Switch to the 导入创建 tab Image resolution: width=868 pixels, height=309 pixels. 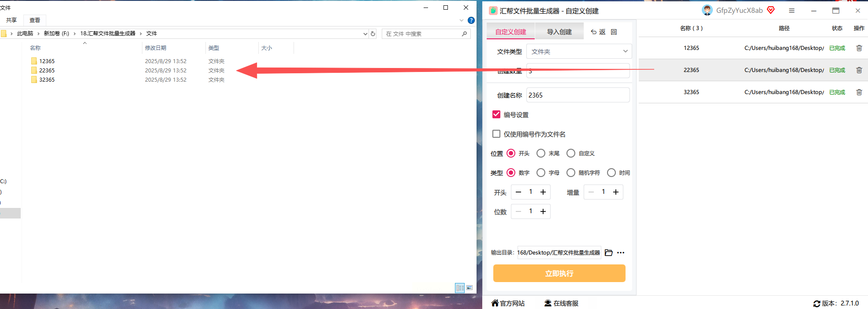[559, 32]
